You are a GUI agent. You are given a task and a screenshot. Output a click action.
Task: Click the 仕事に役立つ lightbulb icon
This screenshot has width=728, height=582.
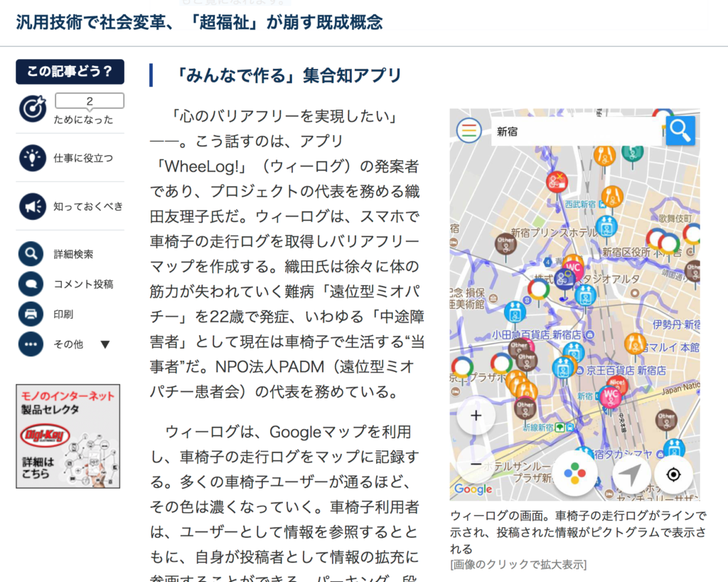point(33,158)
